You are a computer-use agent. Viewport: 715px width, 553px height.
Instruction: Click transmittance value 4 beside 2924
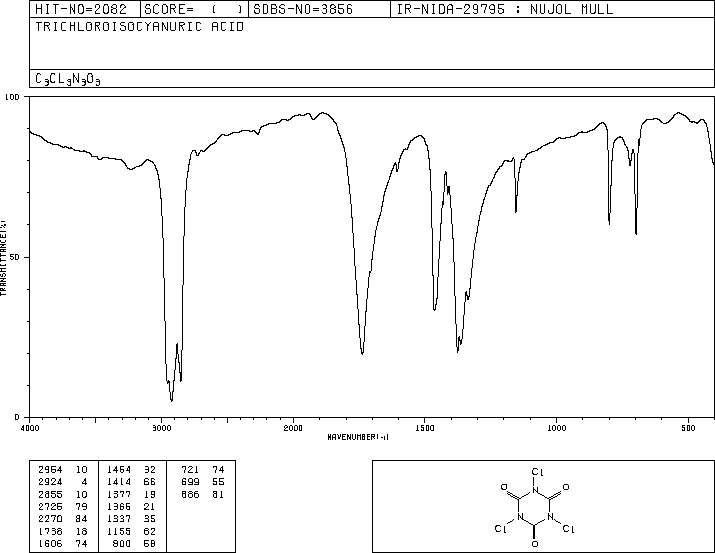(x=84, y=481)
